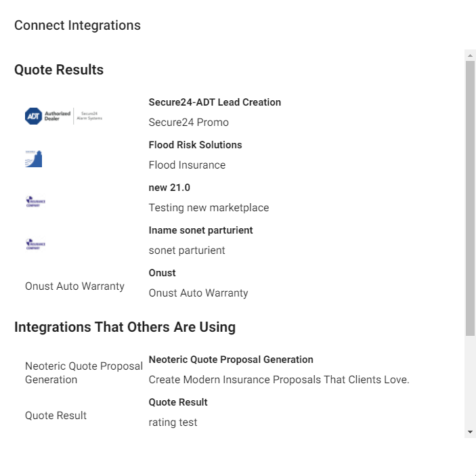Viewport: 476px width, 476px height.
Task: Click the scrollbar up arrow
Action: click(x=470, y=56)
